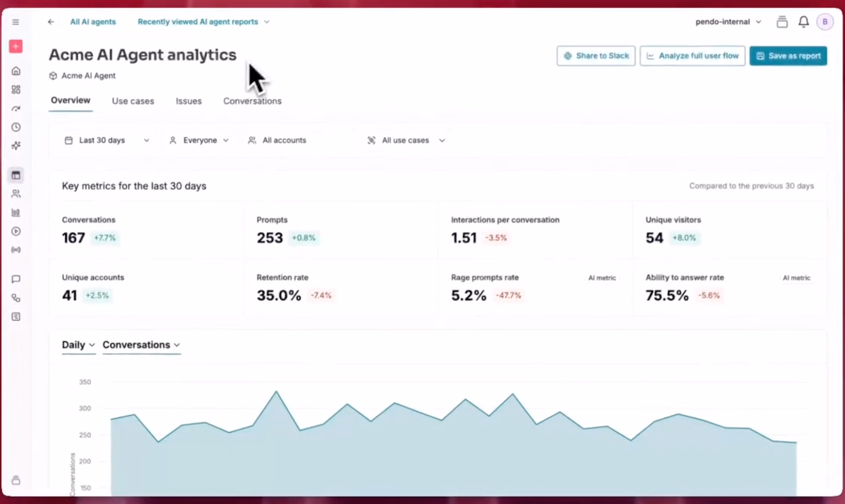Open the pendo-internal subscription dropdown
The width and height of the screenshot is (845, 504).
coord(728,22)
